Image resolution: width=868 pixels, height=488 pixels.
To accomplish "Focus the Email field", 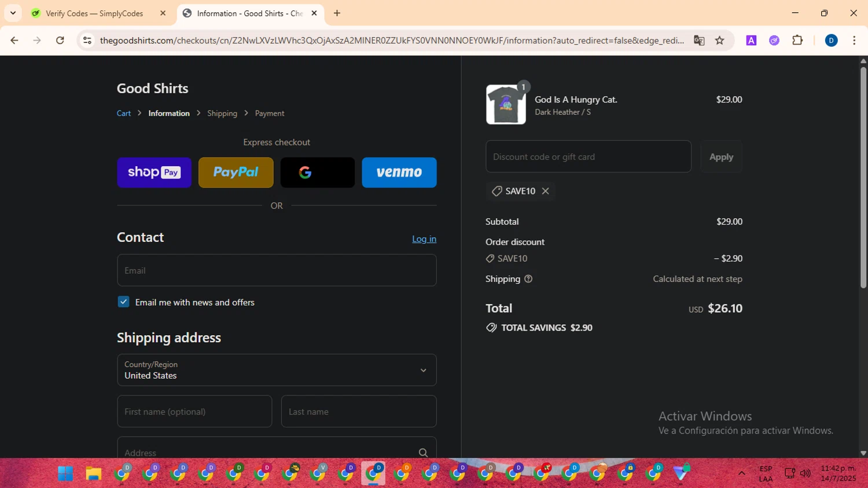I will (x=277, y=270).
